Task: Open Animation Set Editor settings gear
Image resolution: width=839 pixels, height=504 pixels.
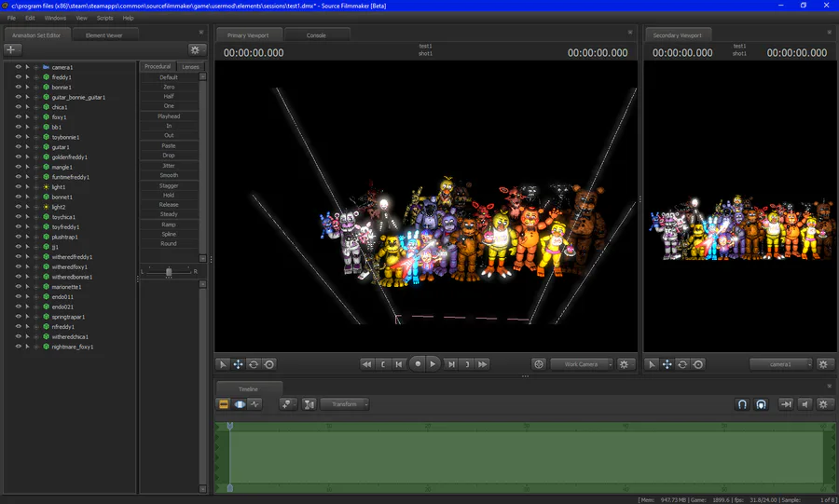Action: point(196,49)
